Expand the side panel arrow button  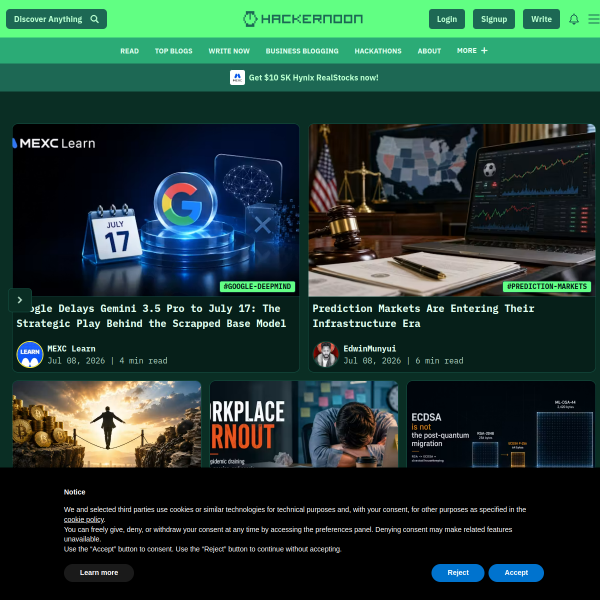(x=20, y=300)
